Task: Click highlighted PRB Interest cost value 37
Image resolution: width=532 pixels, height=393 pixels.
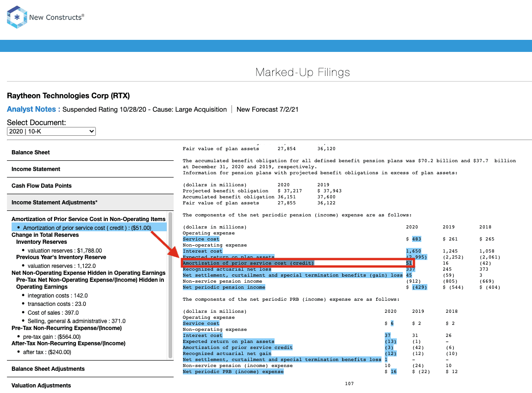Action: pos(388,336)
